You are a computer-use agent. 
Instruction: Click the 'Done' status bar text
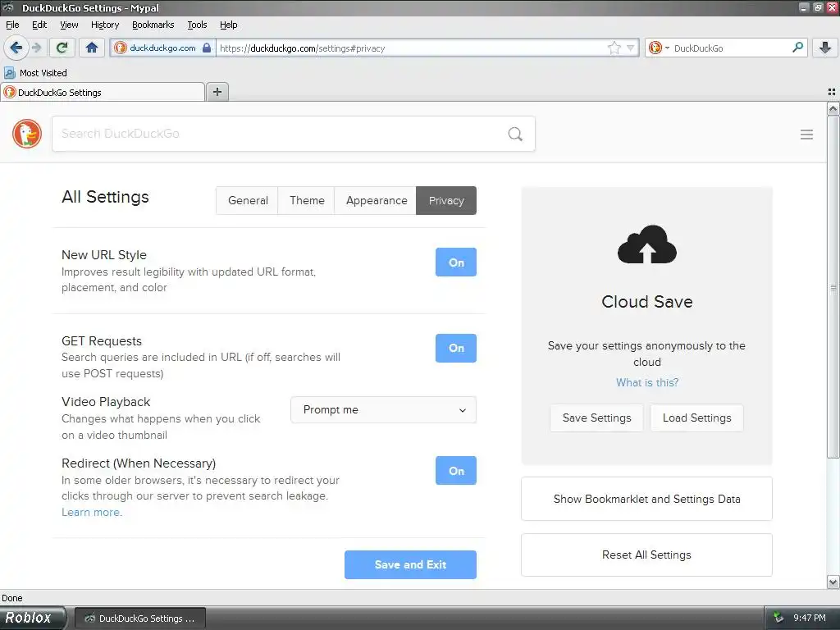coord(11,598)
